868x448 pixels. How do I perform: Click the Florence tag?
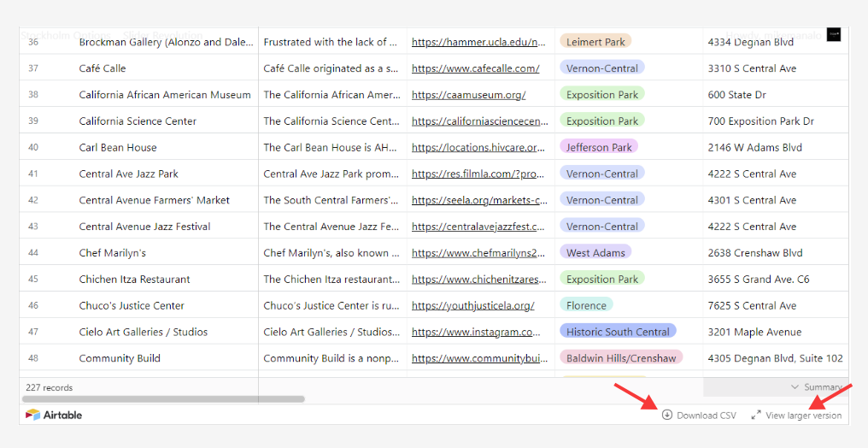click(586, 305)
